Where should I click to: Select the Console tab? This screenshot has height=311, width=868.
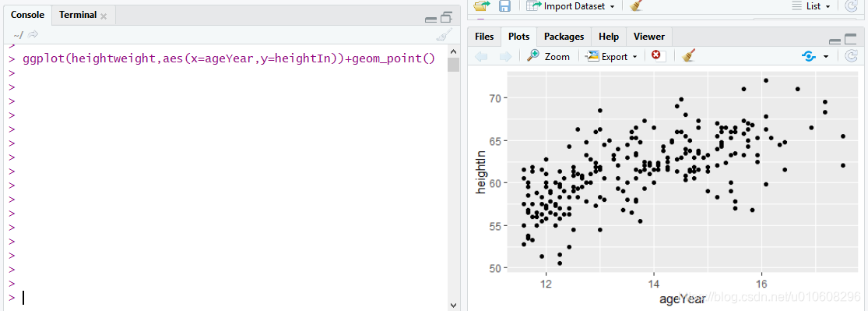(x=28, y=15)
